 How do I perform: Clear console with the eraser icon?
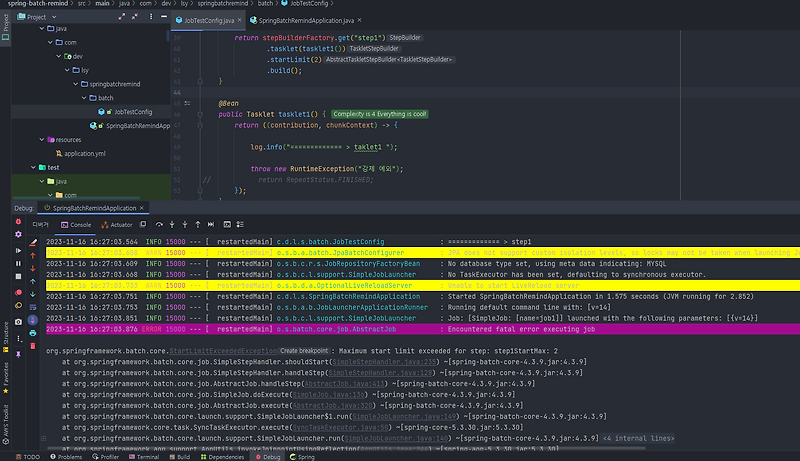point(33,242)
